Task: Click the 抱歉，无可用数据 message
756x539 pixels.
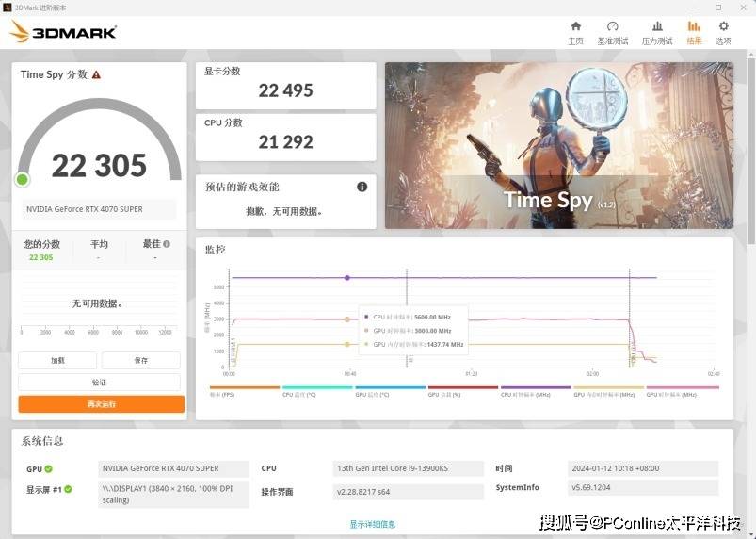Action: coord(284,211)
